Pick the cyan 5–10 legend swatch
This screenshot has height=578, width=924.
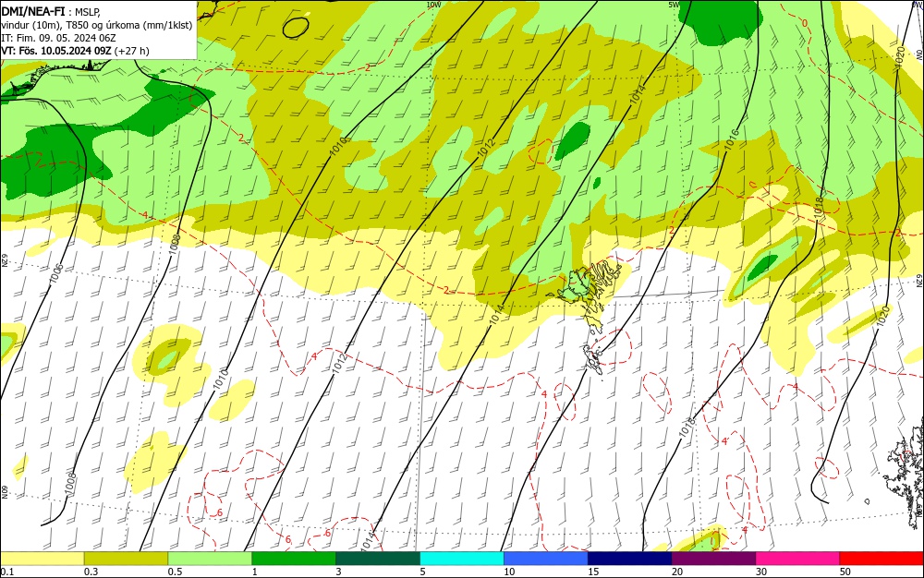click(x=462, y=559)
